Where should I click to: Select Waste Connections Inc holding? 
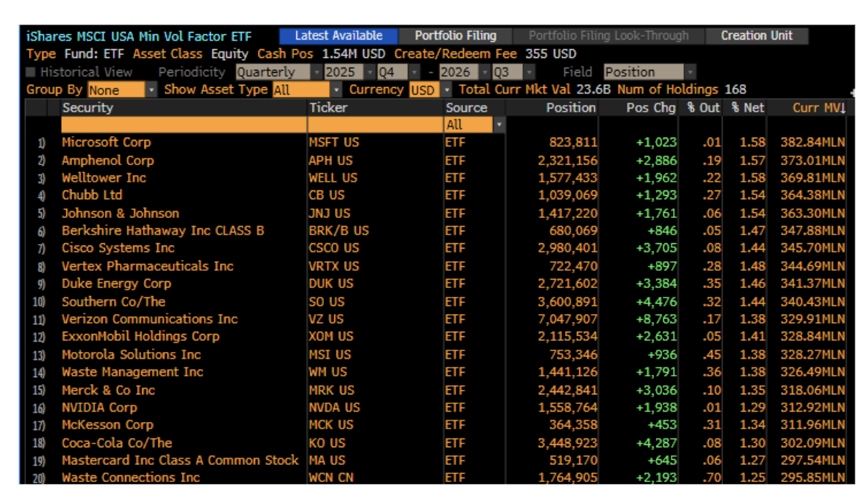[130, 478]
